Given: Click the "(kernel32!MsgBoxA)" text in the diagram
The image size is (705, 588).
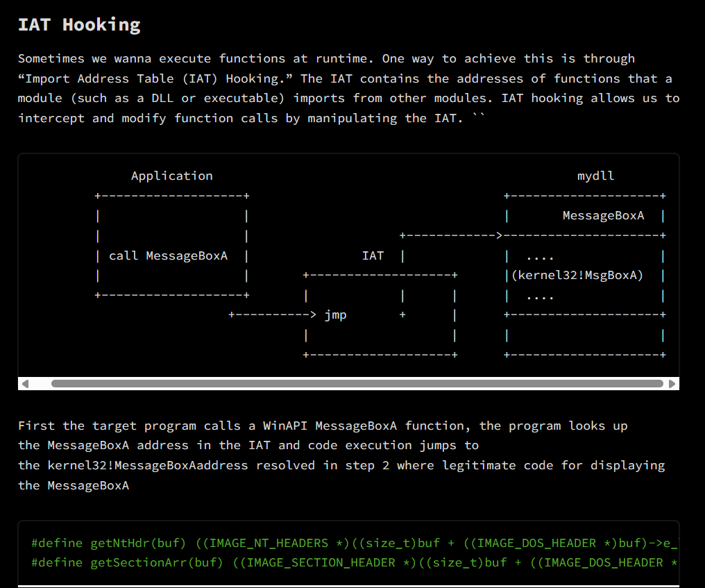Looking at the screenshot, I should pyautogui.click(x=577, y=276).
